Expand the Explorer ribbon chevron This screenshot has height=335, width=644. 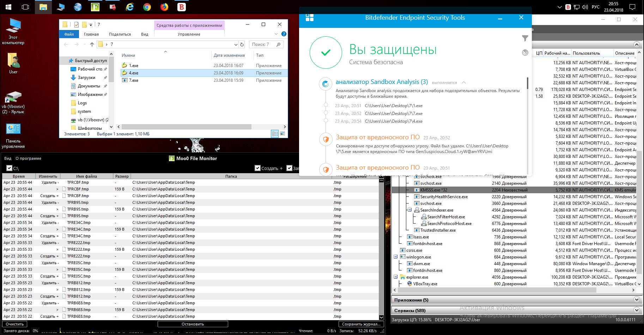(276, 34)
